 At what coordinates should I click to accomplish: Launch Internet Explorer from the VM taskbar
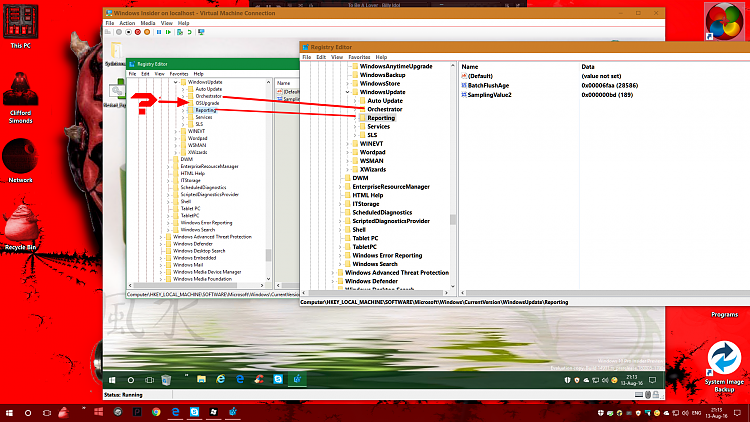click(x=221, y=379)
